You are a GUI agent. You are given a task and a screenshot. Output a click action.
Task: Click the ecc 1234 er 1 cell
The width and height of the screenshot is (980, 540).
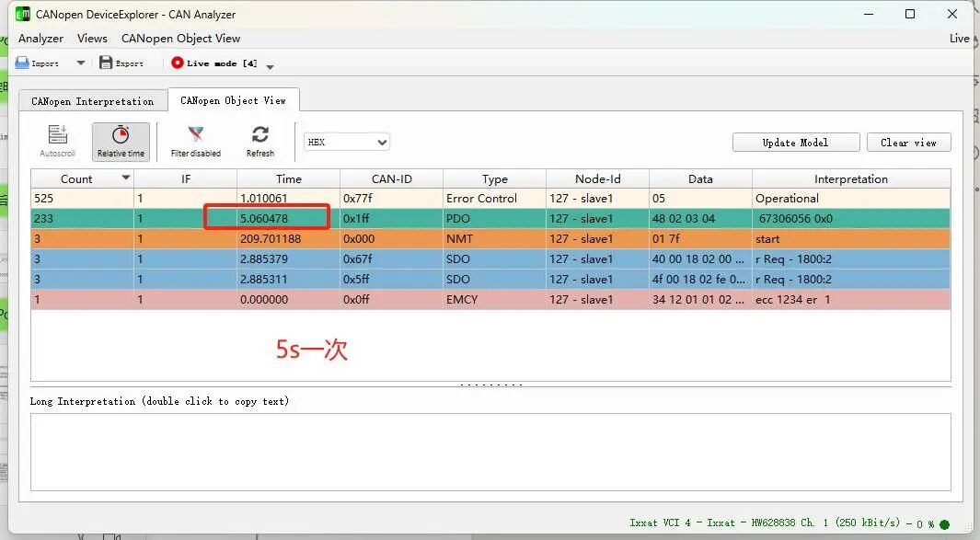pyautogui.click(x=851, y=299)
